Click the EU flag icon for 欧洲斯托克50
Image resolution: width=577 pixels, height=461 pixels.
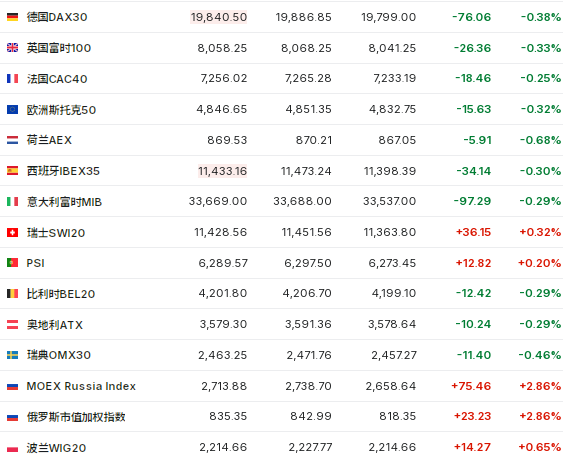[12, 109]
